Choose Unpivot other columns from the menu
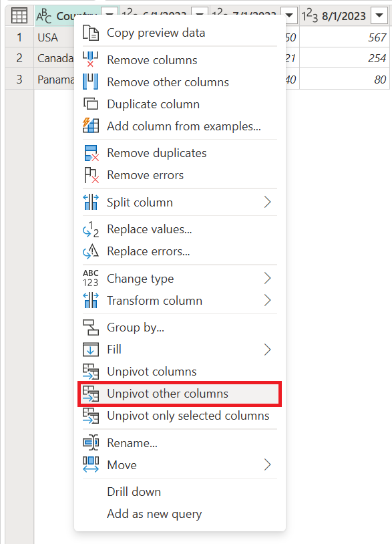The width and height of the screenshot is (392, 544). (167, 394)
